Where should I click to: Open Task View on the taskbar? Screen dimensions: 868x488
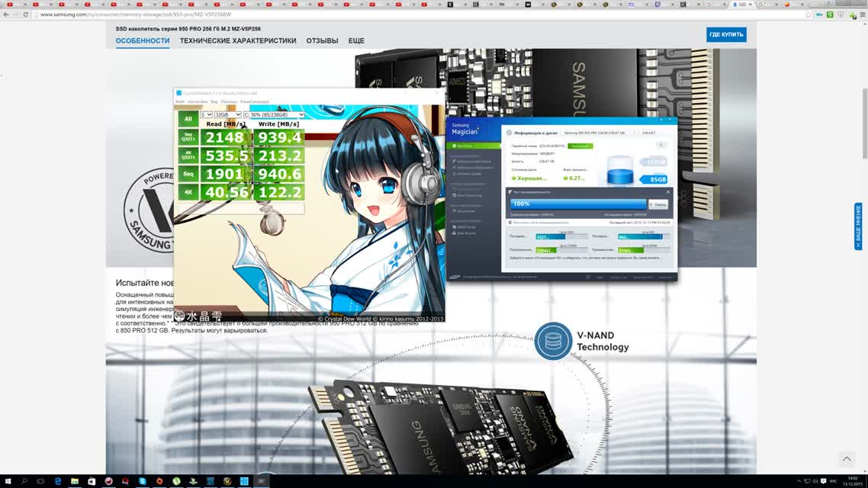click(x=41, y=481)
